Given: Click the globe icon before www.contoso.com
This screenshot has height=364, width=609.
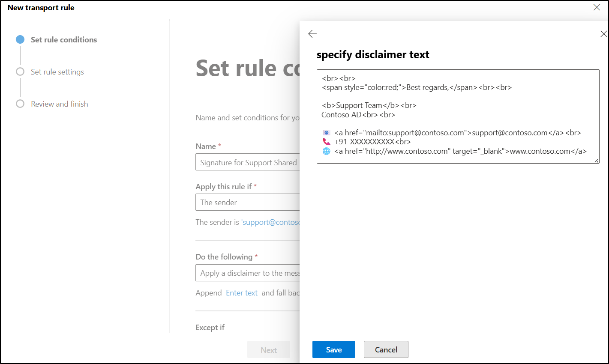Looking at the screenshot, I should (326, 151).
